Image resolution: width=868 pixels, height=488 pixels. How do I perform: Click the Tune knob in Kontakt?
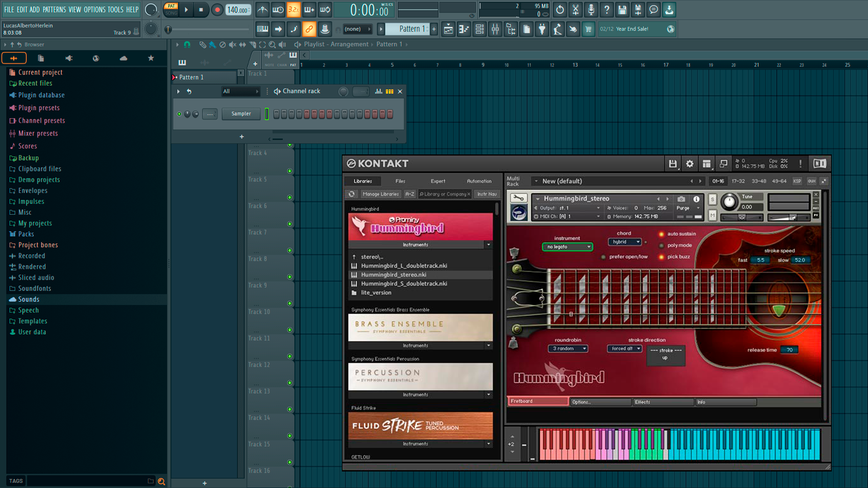pyautogui.click(x=729, y=202)
